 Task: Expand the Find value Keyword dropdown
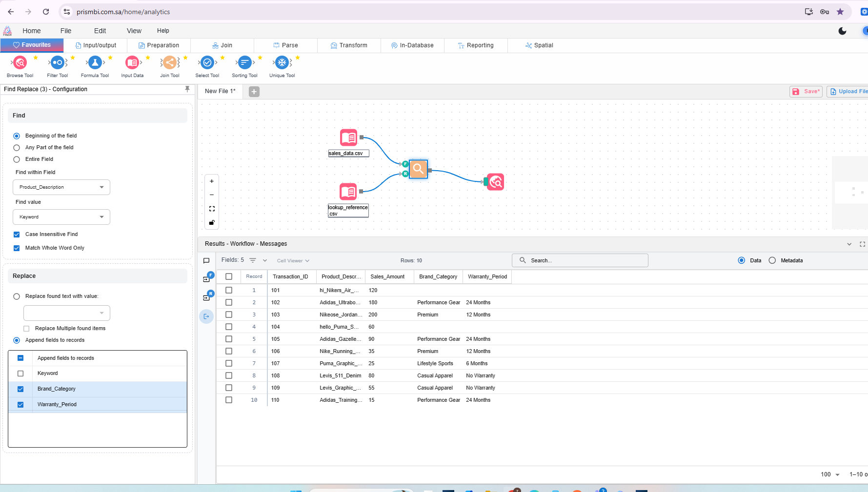[x=61, y=217]
